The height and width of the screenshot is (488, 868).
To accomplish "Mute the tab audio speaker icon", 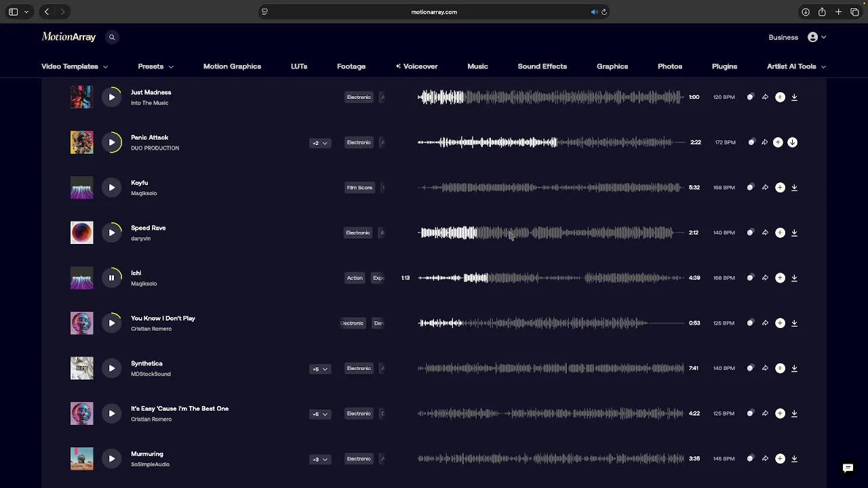I will pos(594,12).
